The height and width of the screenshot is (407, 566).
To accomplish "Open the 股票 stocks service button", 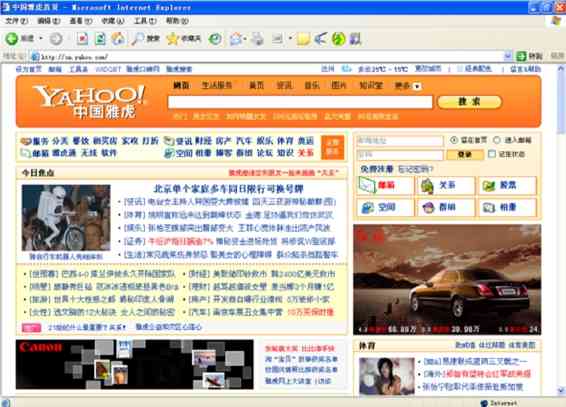I will coord(508,185).
